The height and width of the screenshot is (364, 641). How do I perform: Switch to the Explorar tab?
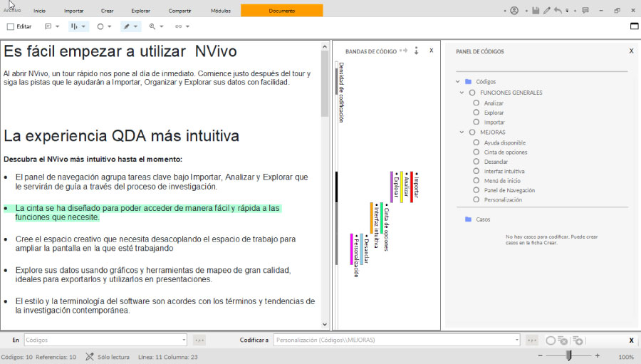(x=140, y=11)
